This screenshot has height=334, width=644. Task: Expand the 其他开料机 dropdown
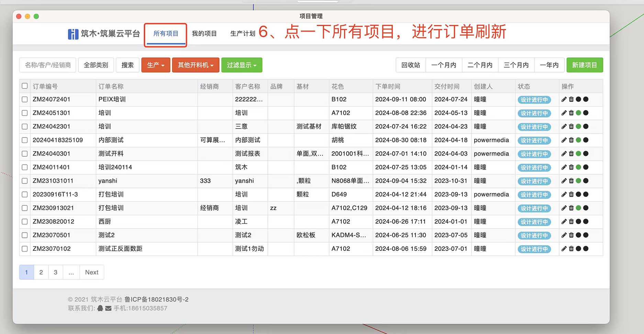click(x=196, y=65)
